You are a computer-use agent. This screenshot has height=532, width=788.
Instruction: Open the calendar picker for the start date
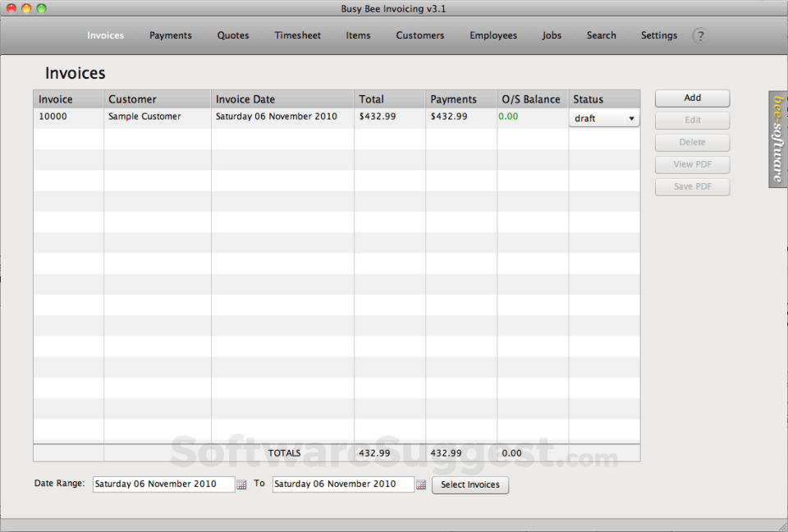tap(241, 484)
